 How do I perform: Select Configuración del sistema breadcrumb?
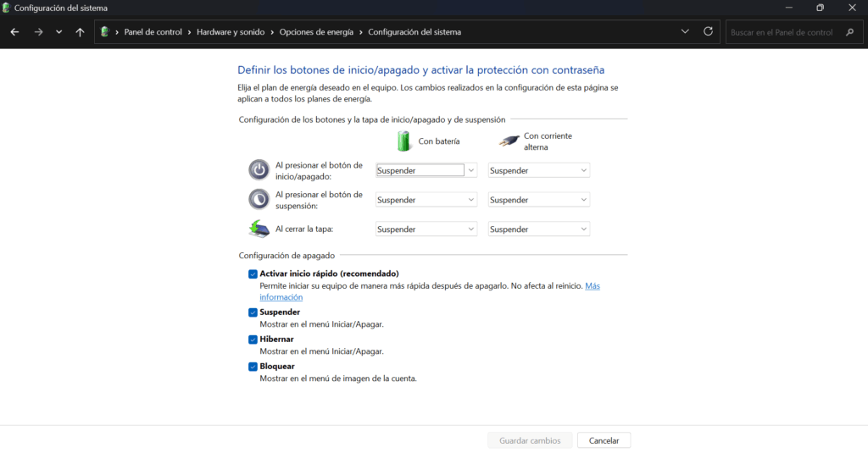[415, 32]
